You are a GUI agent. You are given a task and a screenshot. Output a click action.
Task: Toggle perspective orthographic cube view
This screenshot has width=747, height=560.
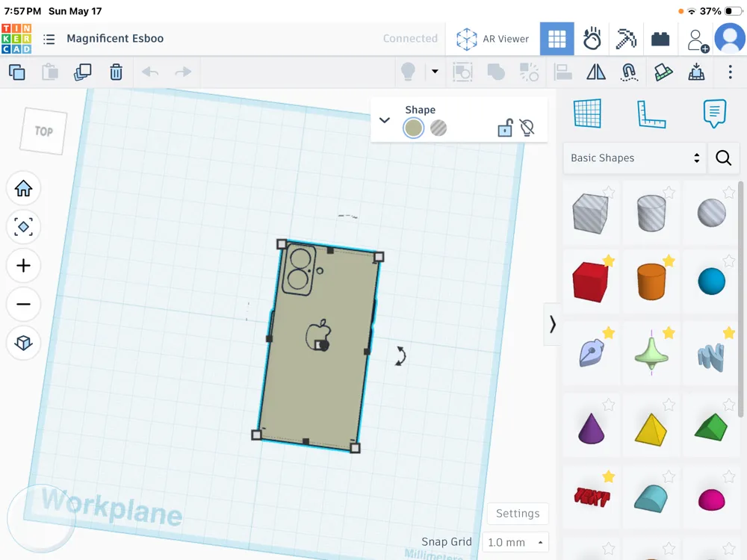pos(23,343)
